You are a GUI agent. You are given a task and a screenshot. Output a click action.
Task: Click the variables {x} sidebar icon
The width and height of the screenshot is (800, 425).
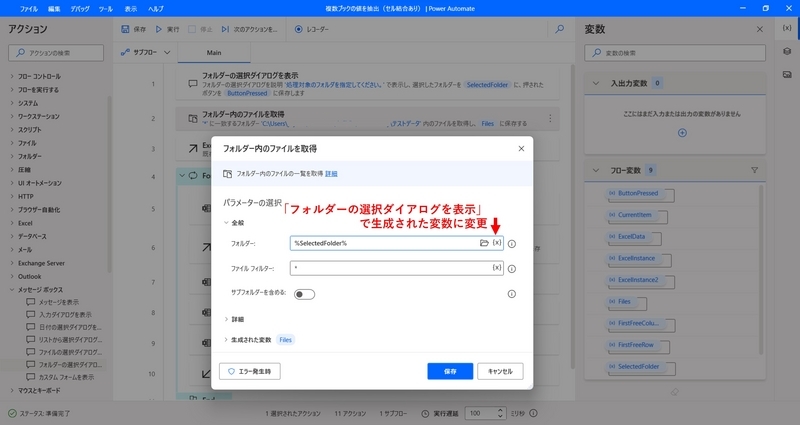tap(787, 28)
